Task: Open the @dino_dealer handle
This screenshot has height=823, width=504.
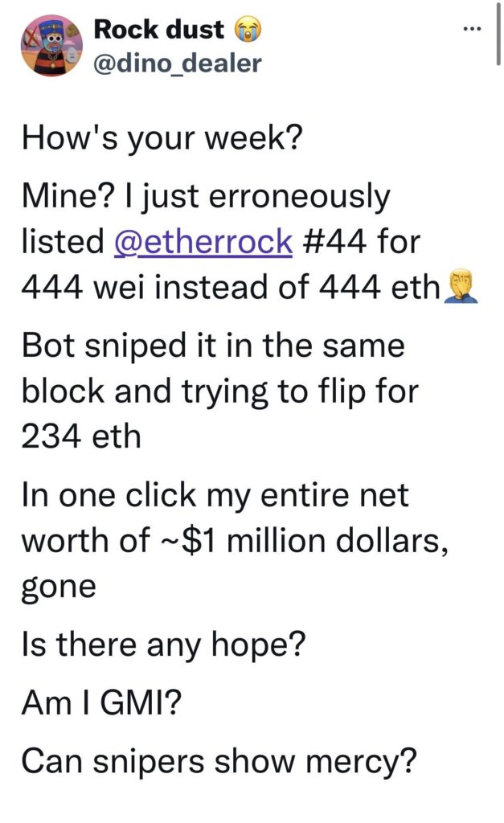Action: coord(177,63)
